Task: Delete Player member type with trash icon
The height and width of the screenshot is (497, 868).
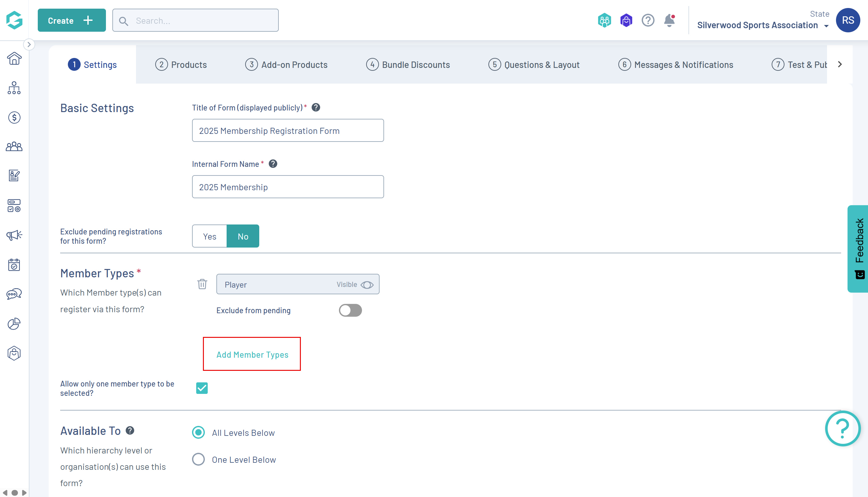Action: 202,284
